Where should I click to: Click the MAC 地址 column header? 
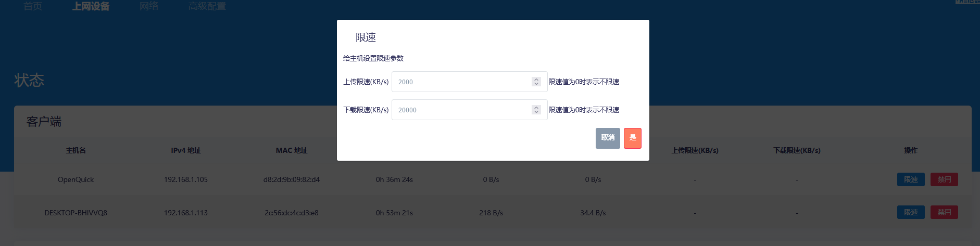tap(292, 150)
